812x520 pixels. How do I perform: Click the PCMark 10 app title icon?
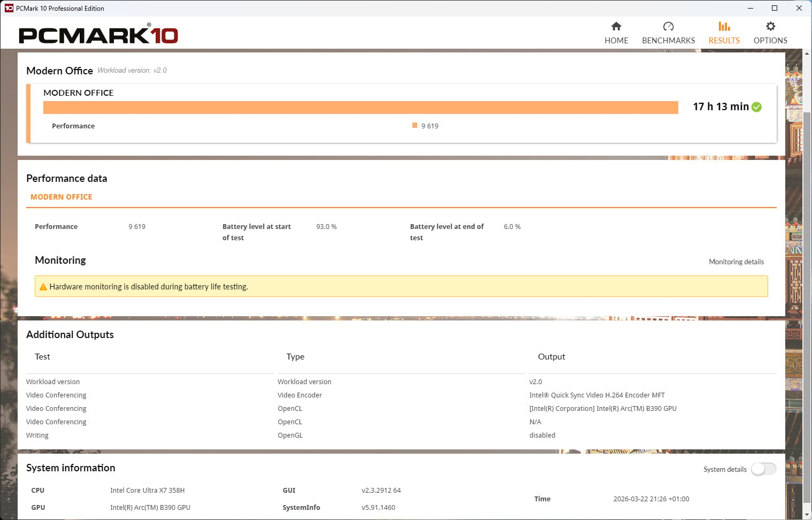9,8
